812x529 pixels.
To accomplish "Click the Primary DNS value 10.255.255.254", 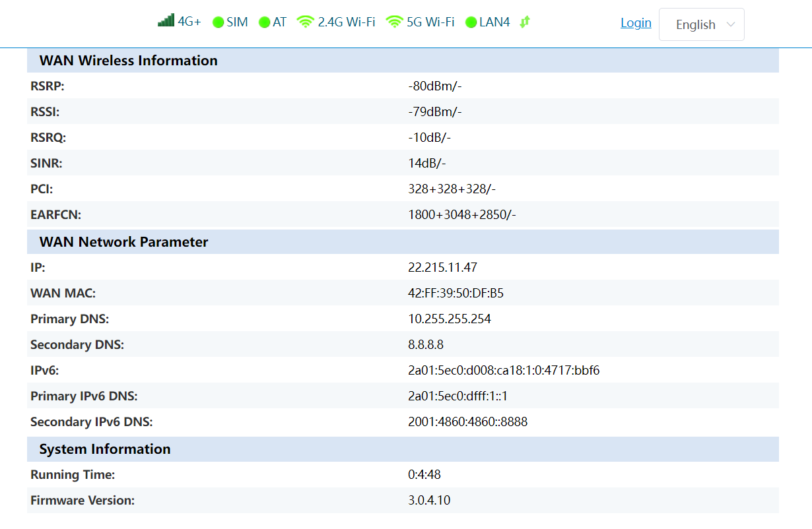I will pyautogui.click(x=450, y=319).
